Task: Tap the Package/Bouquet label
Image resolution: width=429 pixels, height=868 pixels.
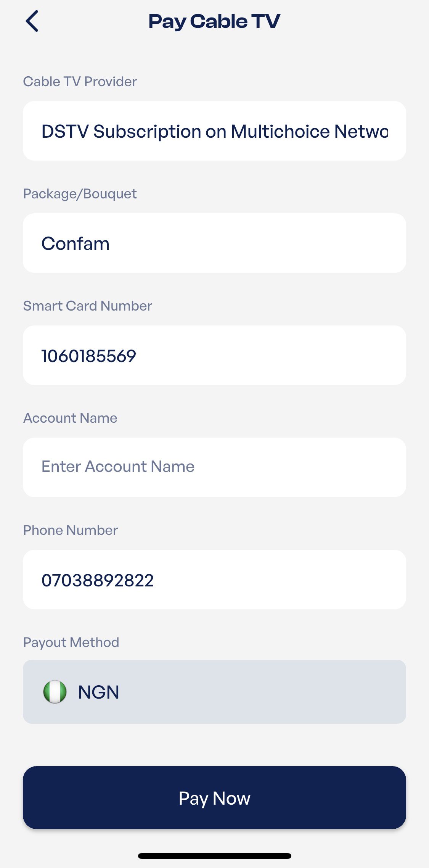Action: click(x=80, y=194)
